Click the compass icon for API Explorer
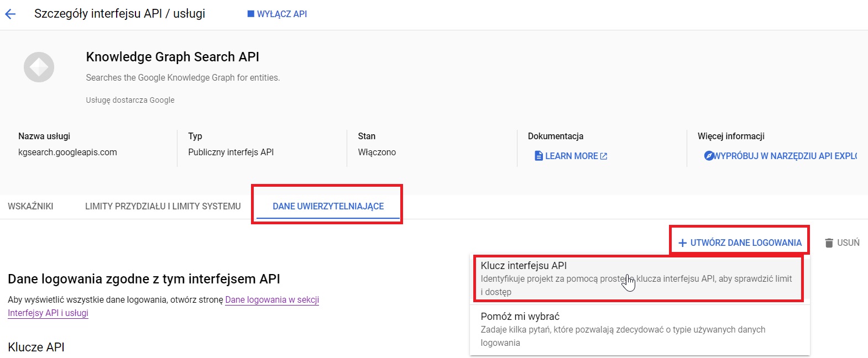This screenshot has height=358, width=868. 709,156
